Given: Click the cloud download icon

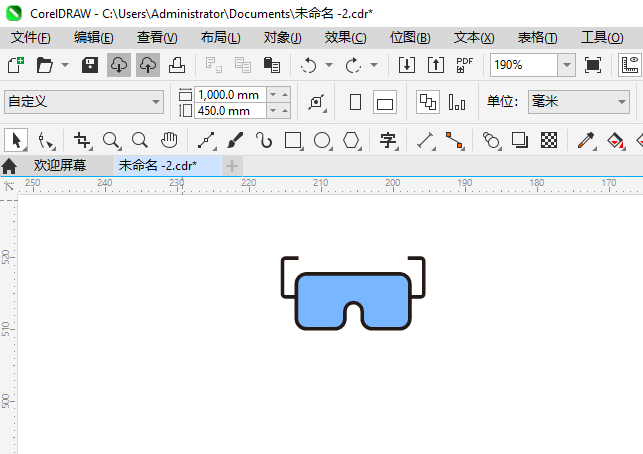Looking at the screenshot, I should tap(119, 65).
